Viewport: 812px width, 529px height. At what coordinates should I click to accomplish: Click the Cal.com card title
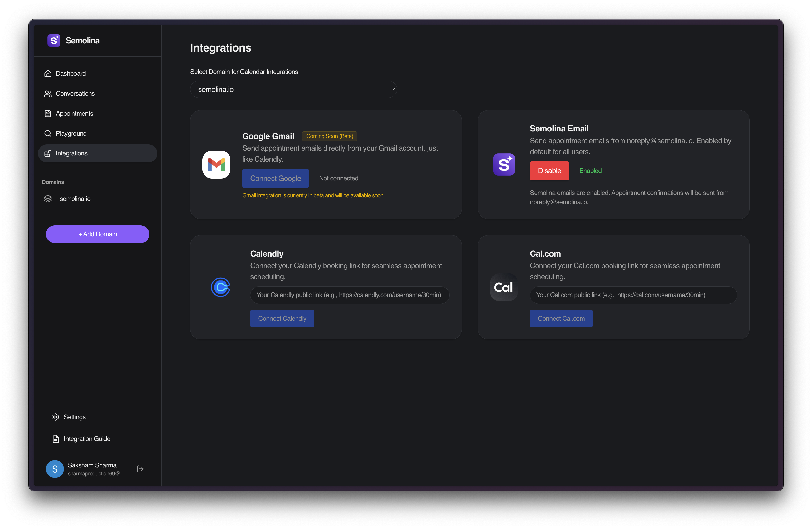point(545,254)
